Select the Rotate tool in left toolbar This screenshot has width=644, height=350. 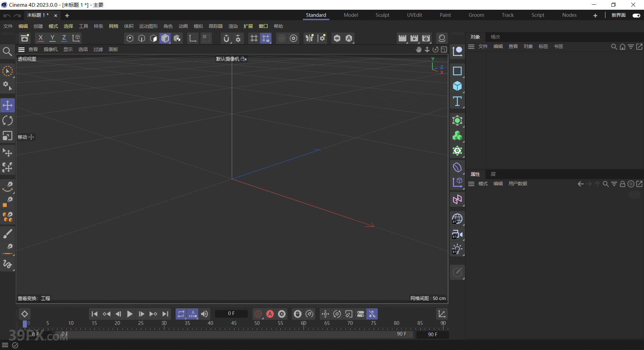pos(7,120)
